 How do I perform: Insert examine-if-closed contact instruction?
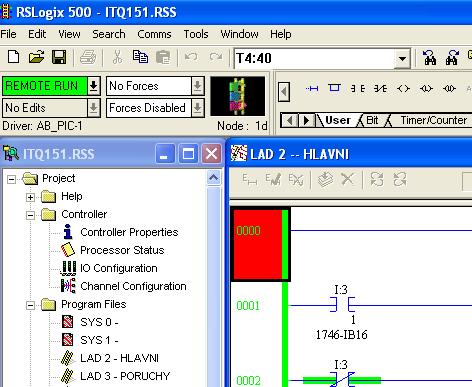(x=358, y=88)
